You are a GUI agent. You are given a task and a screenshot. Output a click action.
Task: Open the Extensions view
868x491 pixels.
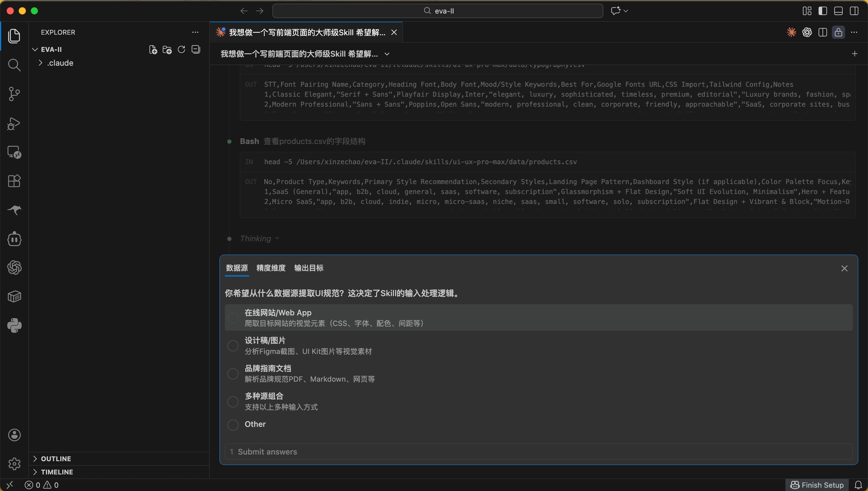[x=14, y=181]
